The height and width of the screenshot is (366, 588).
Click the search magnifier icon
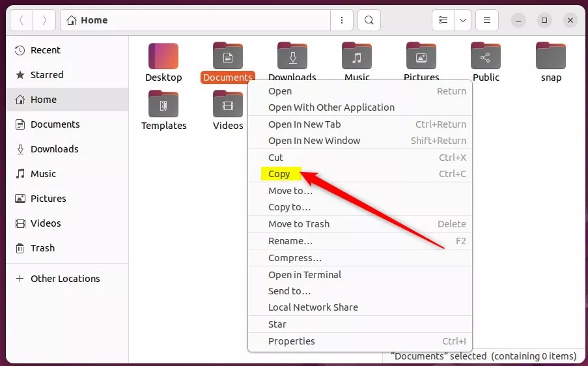coord(369,20)
